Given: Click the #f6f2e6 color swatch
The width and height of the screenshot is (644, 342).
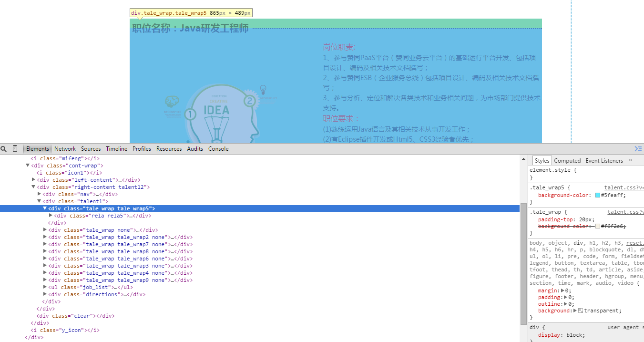Looking at the screenshot, I should coord(598,226).
